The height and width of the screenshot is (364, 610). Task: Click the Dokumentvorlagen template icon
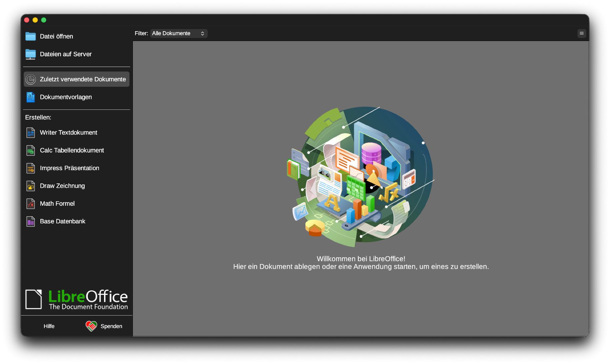click(30, 97)
